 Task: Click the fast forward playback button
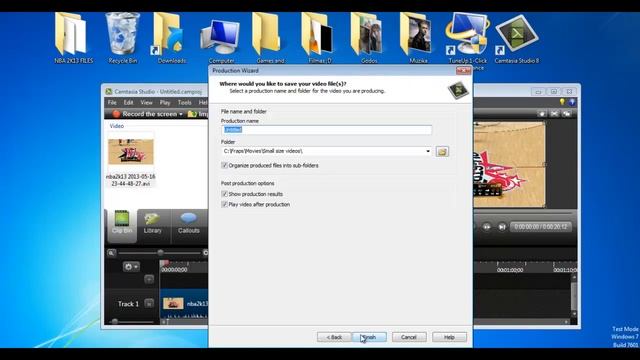[487, 227]
